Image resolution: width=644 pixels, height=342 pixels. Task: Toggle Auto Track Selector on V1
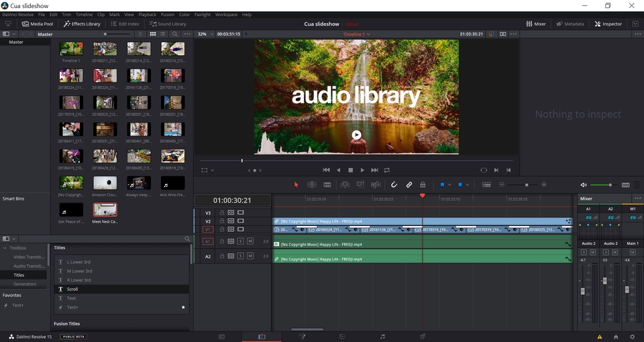(231, 229)
